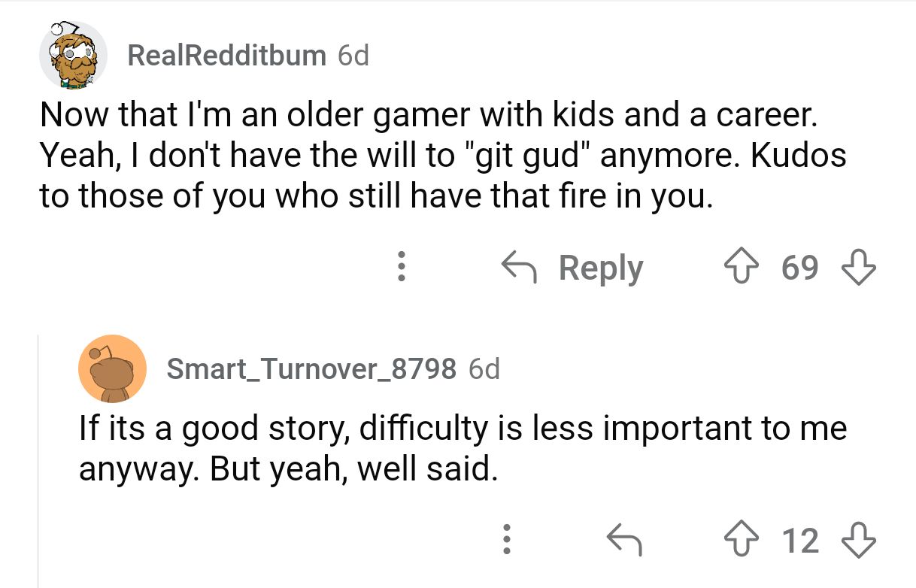Open three-dot options menu on RealRedditbum's comment
This screenshot has height=588, width=916.
point(402,268)
